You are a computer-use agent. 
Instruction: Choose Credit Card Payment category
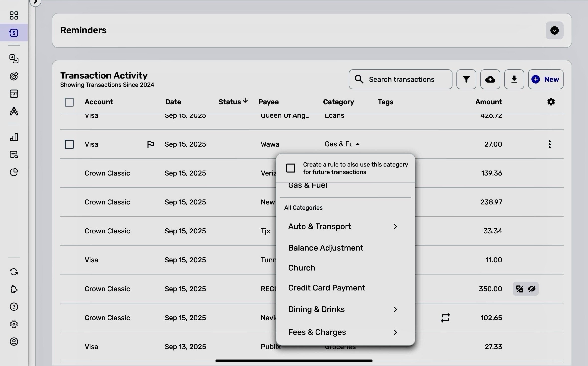click(x=326, y=288)
